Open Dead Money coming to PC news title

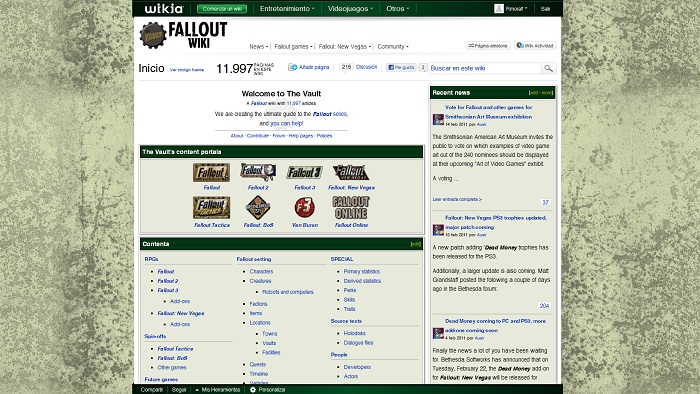(495, 326)
